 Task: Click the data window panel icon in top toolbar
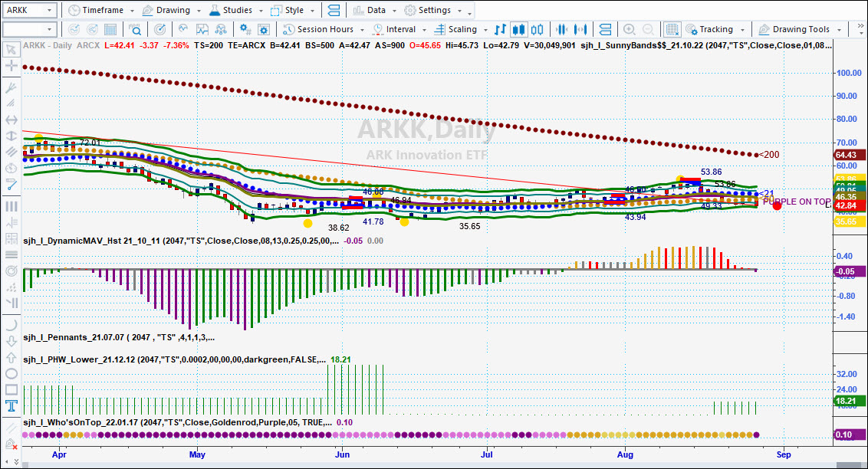(334, 10)
